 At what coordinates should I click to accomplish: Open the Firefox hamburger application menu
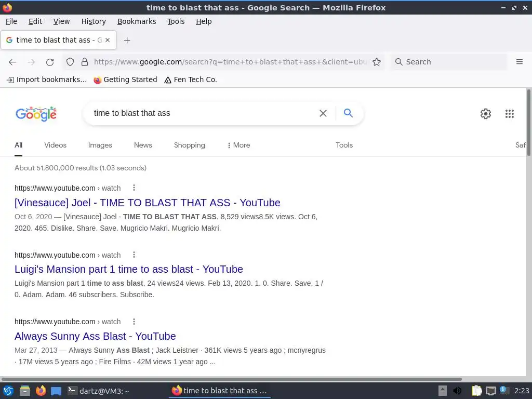tap(520, 62)
